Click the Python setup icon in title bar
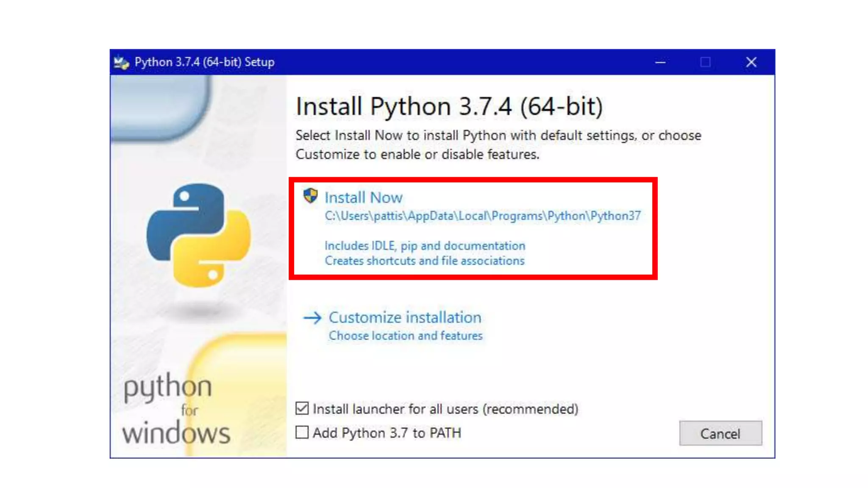Screen dimensions: 868x488 click(x=121, y=63)
